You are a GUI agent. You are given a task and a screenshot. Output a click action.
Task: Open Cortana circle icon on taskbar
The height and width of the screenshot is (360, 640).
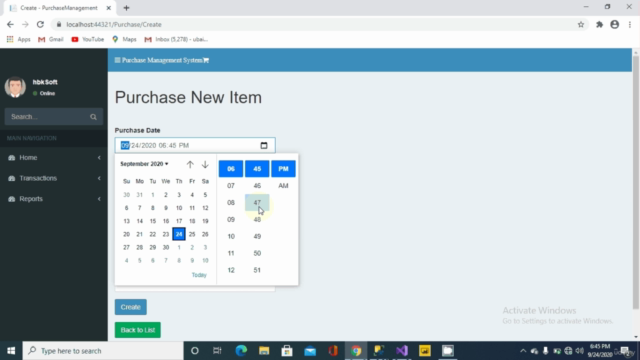tap(195, 351)
